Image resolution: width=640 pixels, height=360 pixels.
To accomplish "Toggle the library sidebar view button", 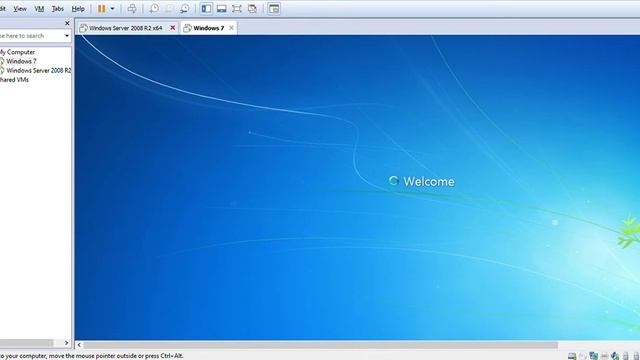I will point(206,9).
